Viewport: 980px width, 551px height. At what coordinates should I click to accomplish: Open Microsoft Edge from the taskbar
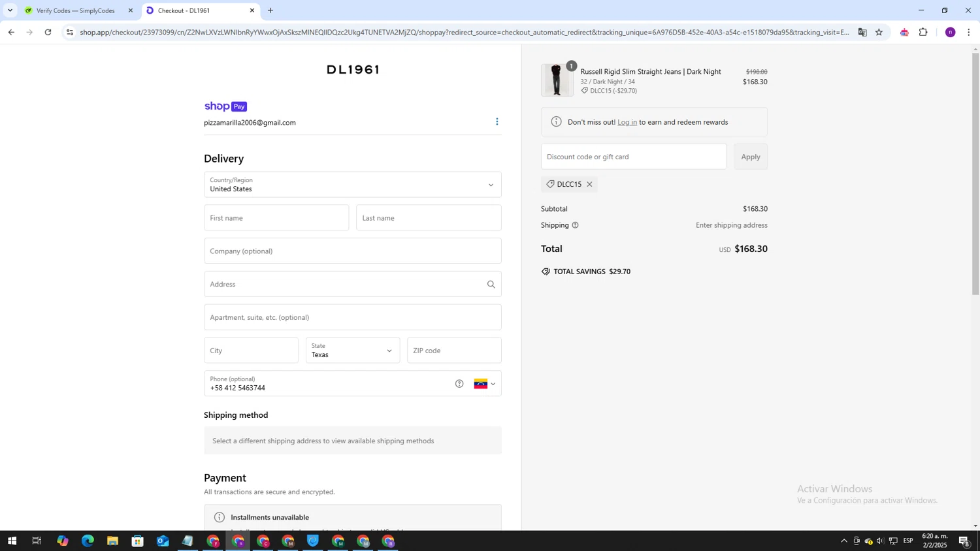point(88,541)
